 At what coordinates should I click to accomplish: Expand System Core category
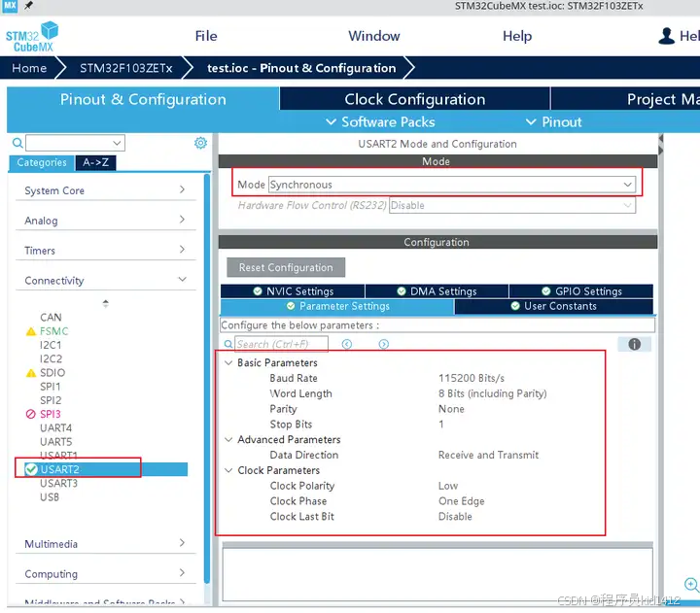click(x=106, y=190)
